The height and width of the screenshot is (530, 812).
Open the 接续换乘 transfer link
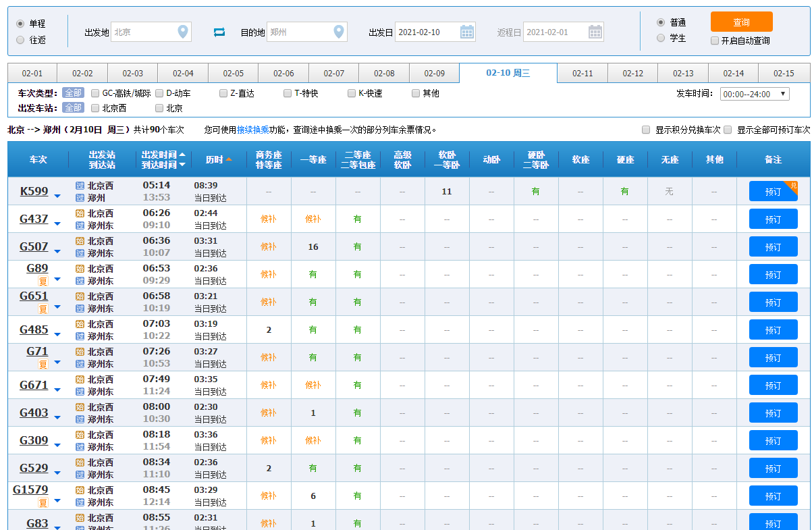[x=252, y=130]
